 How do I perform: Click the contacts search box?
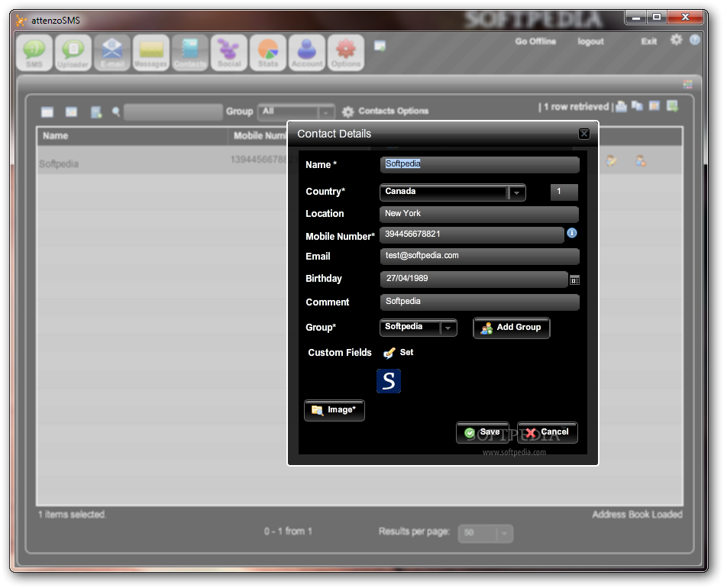[x=173, y=111]
